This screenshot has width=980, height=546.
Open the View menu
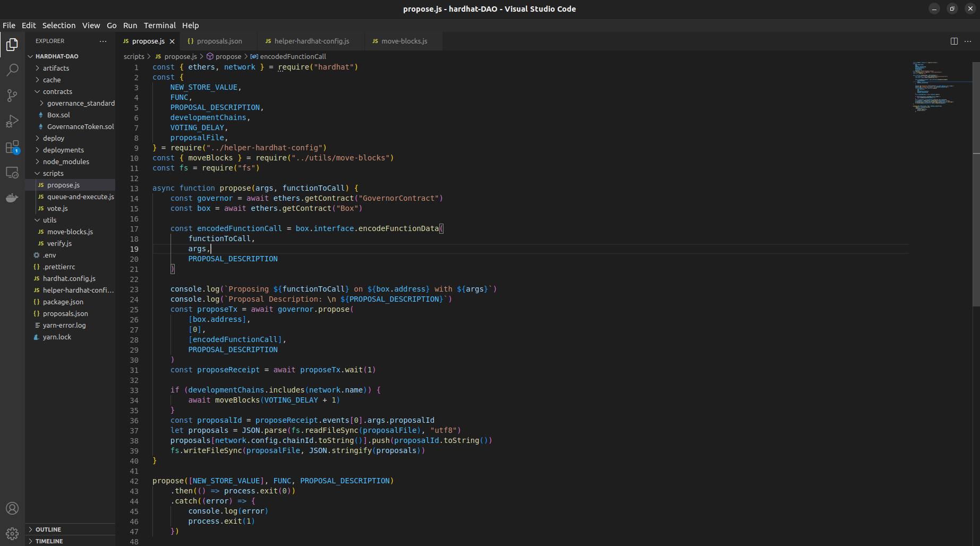[91, 25]
